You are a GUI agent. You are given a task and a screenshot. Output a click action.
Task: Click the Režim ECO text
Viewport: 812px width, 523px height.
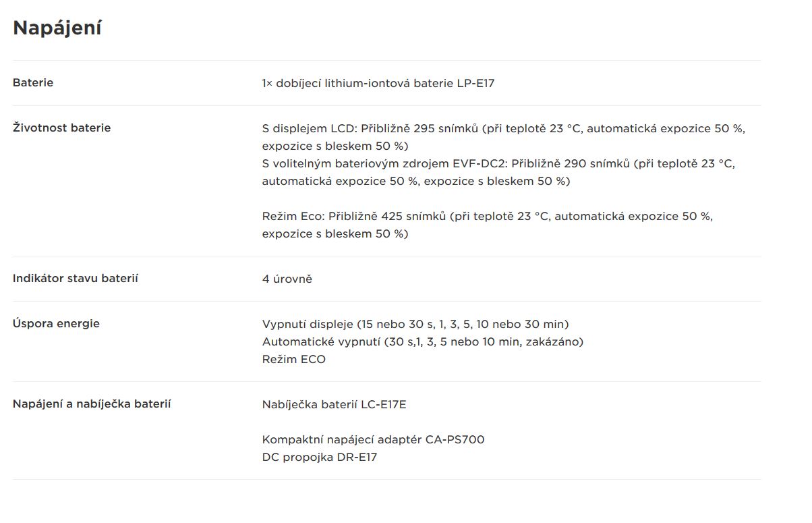click(x=294, y=359)
